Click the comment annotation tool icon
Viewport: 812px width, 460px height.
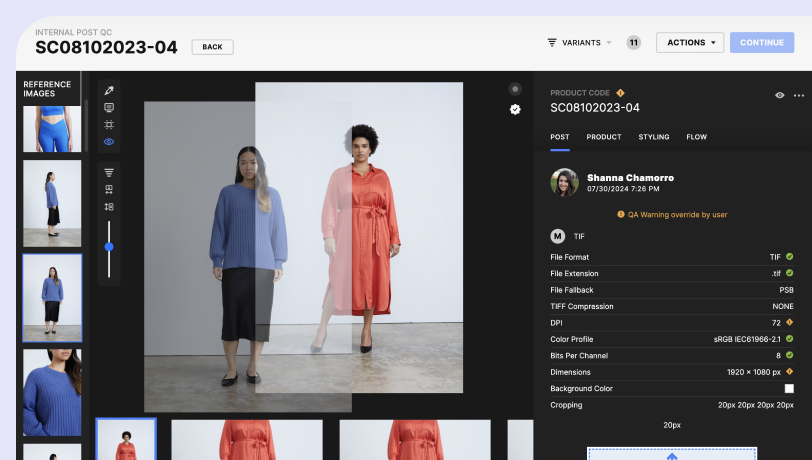(109, 108)
